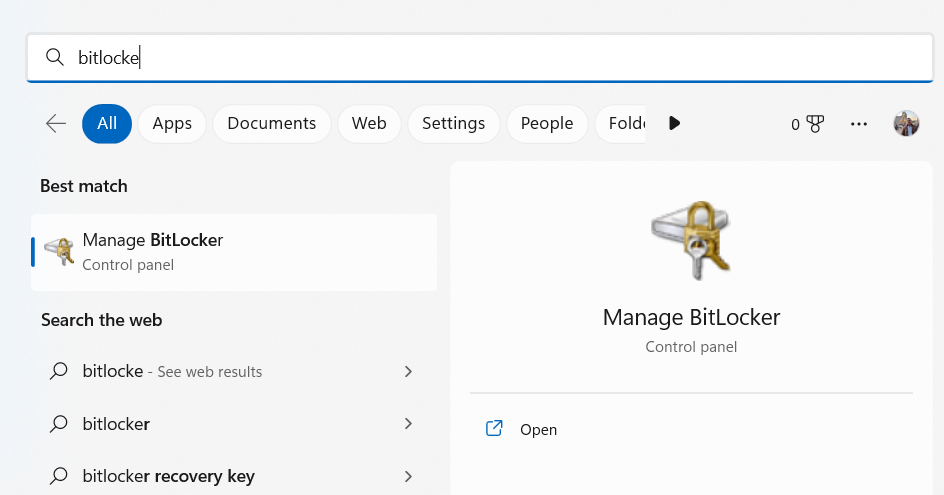The width and height of the screenshot is (944, 495).
Task: Go back with the left arrow
Action: click(56, 123)
